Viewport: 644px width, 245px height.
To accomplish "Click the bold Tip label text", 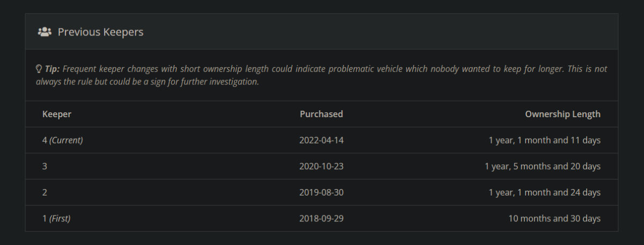I will click(52, 69).
